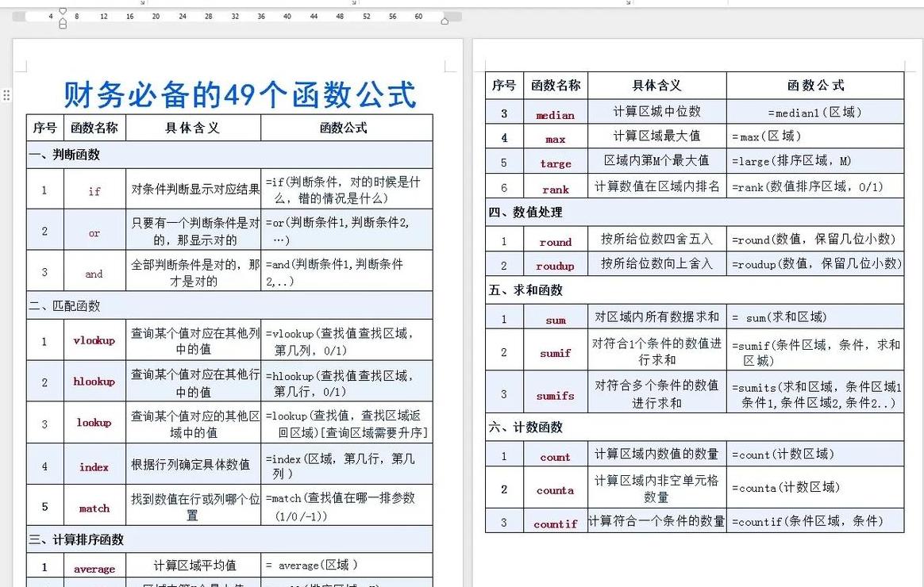Click the function name cell 'lookup'
Image resolution: width=924 pixels, height=587 pixels.
pyautogui.click(x=94, y=422)
